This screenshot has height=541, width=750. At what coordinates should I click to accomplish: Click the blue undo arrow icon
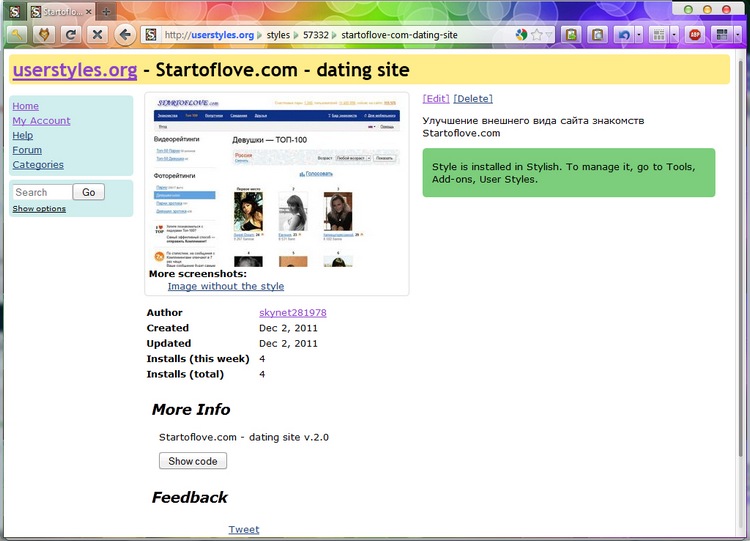click(624, 34)
